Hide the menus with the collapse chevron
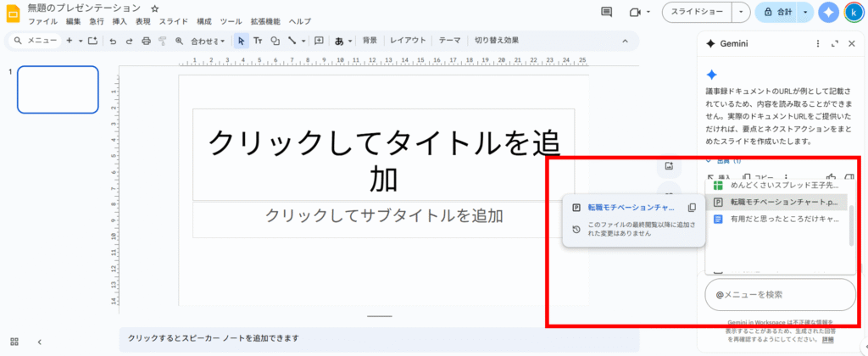The height and width of the screenshot is (356, 868). (626, 41)
